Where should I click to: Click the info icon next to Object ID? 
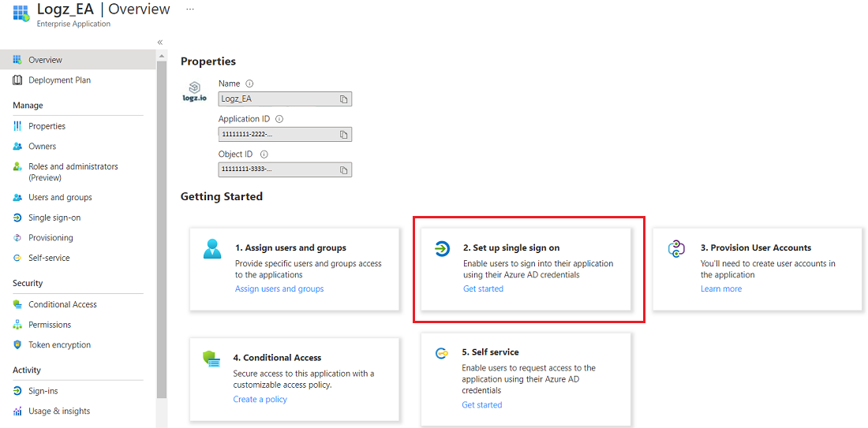264,154
